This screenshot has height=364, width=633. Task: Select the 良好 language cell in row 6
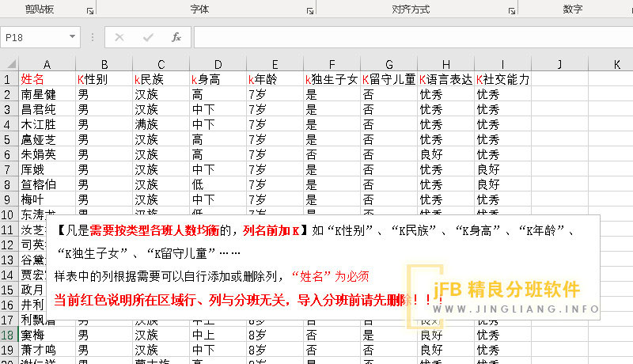click(x=445, y=154)
